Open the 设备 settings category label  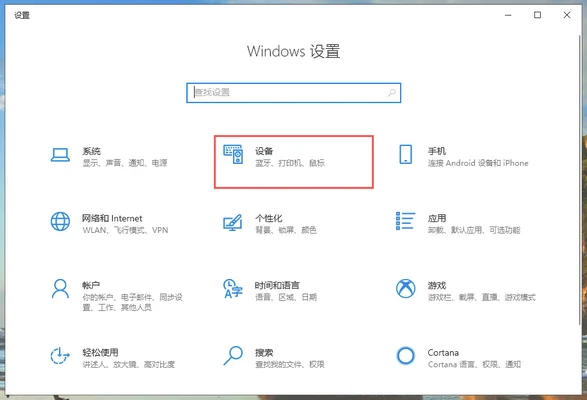point(264,151)
